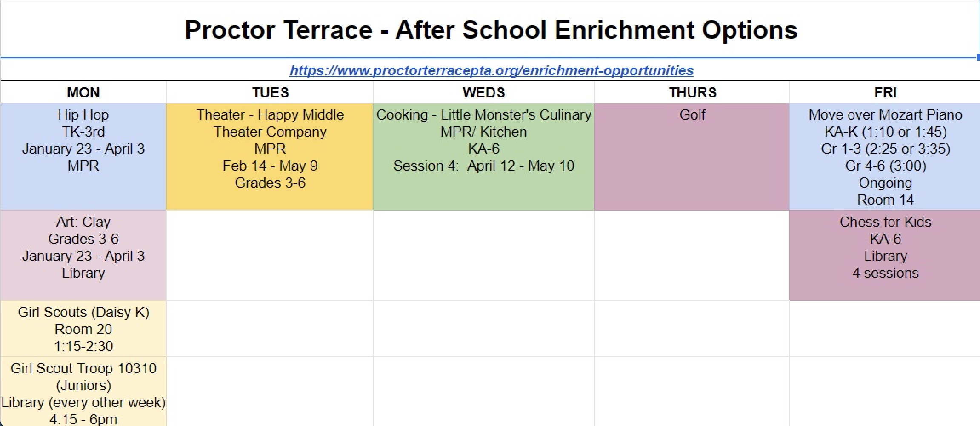The height and width of the screenshot is (426, 980).
Task: Select the empty Thursday cell below Golf
Action: coord(692,255)
